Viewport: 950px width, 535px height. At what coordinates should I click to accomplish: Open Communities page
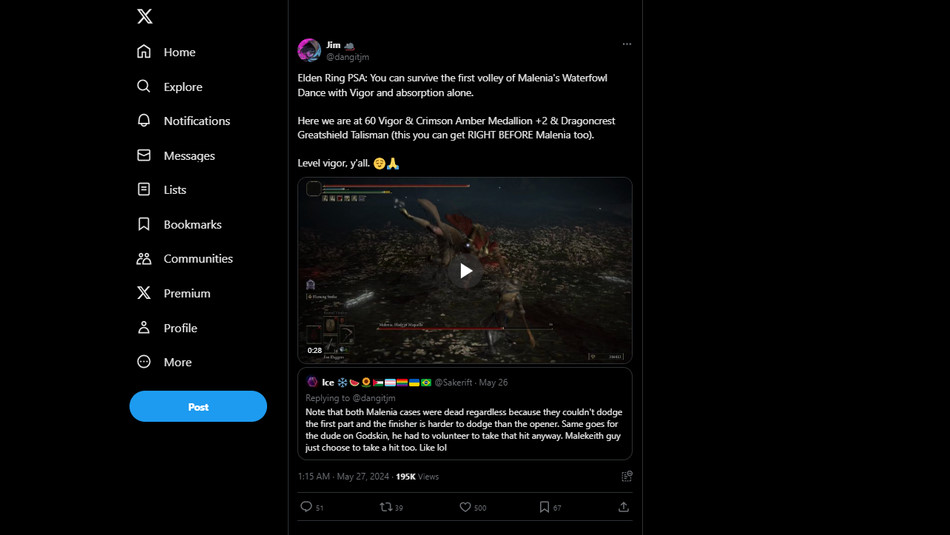coord(185,259)
